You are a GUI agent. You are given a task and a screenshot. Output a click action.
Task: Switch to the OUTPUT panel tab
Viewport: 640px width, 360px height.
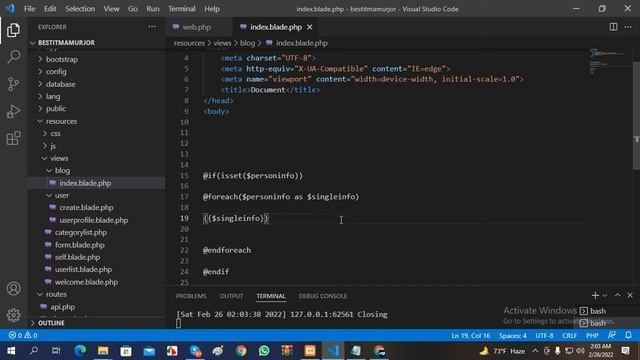231,296
